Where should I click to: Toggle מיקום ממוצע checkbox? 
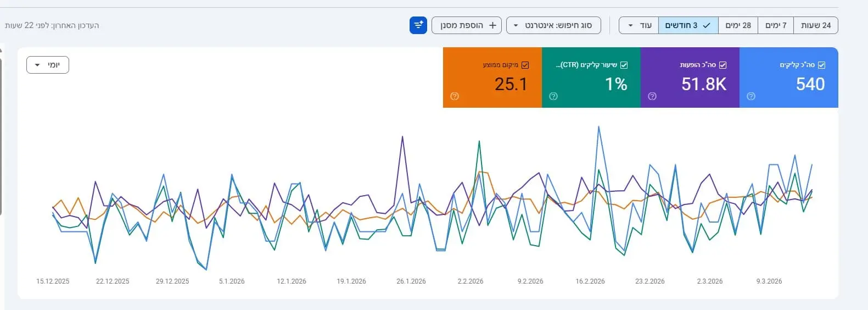coord(525,65)
